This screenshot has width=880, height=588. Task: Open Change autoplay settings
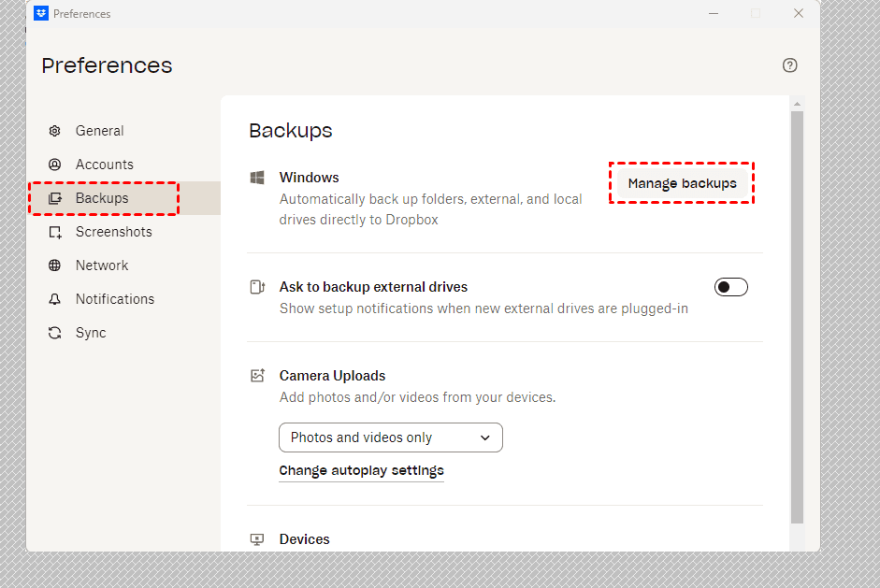pyautogui.click(x=361, y=470)
